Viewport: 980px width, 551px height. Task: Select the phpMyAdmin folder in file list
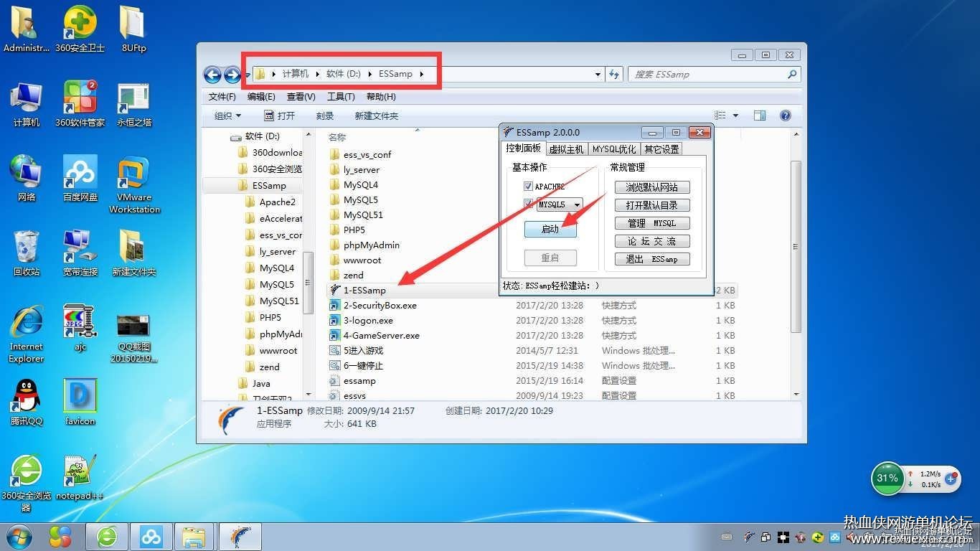pos(371,245)
